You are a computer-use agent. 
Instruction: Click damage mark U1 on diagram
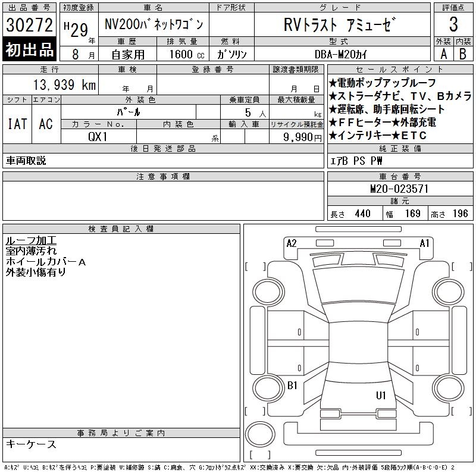[x=381, y=395]
